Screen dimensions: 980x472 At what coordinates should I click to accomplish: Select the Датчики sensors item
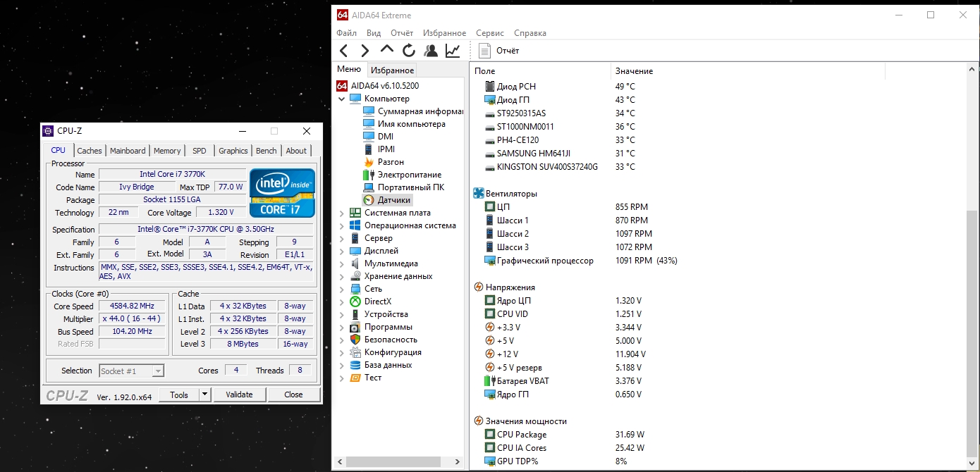click(393, 200)
